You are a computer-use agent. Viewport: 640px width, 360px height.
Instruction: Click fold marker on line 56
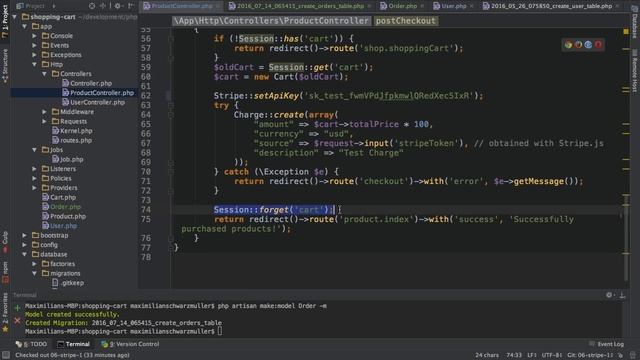(171, 39)
